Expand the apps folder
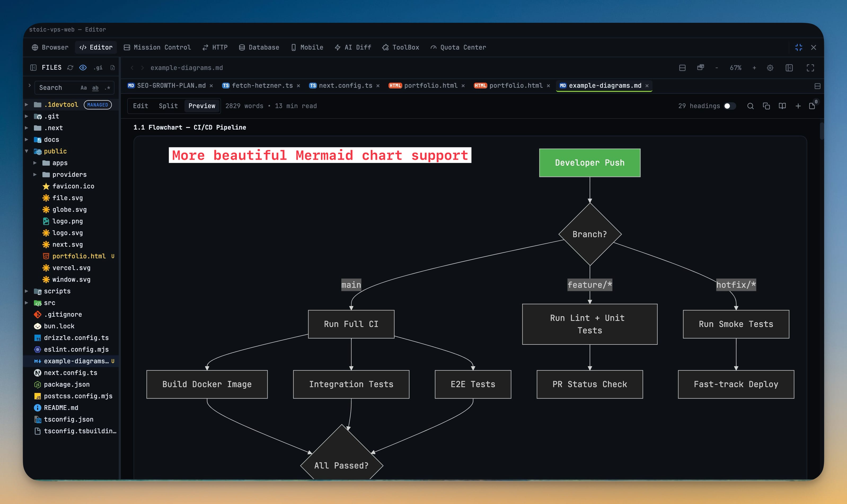847x504 pixels. 35,163
